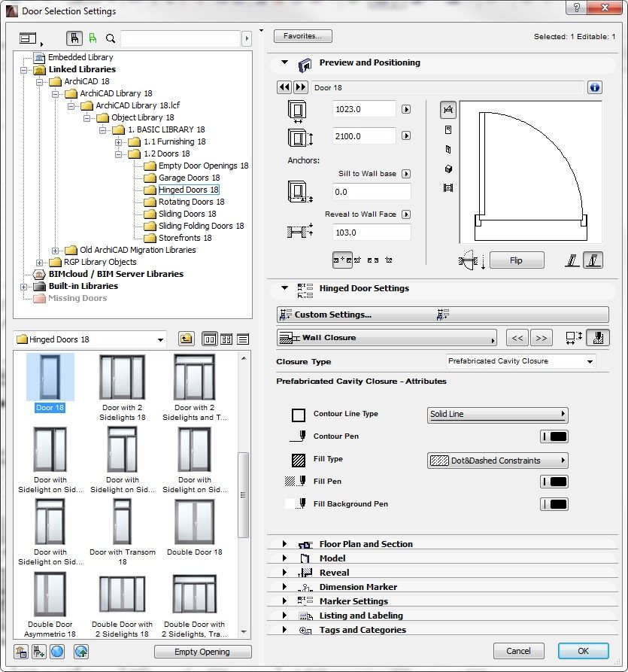Image resolution: width=628 pixels, height=672 pixels.
Task: Go to previous door with double-left arrow
Action: tap(284, 87)
